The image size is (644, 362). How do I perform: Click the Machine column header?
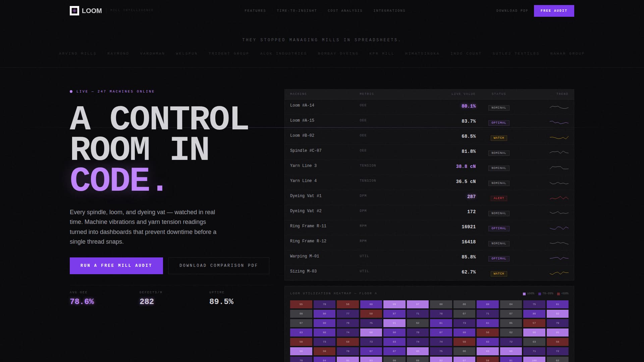coord(298,94)
